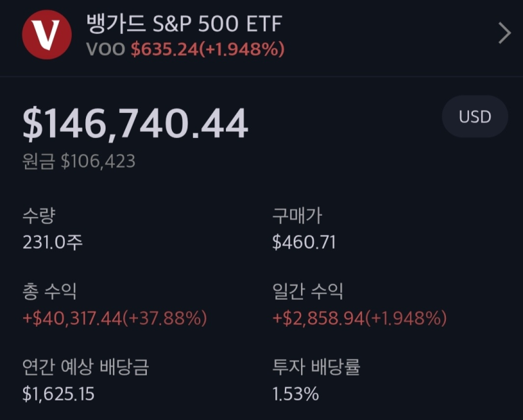Image resolution: width=523 pixels, height=420 pixels.
Task: Select the $1,625.15 annual dividend value
Action: [x=58, y=394]
